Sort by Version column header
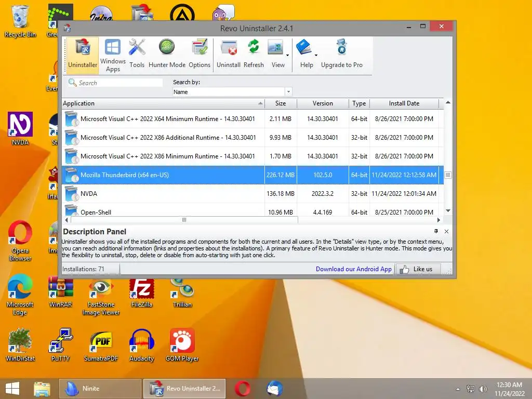The image size is (532, 399). 323,103
